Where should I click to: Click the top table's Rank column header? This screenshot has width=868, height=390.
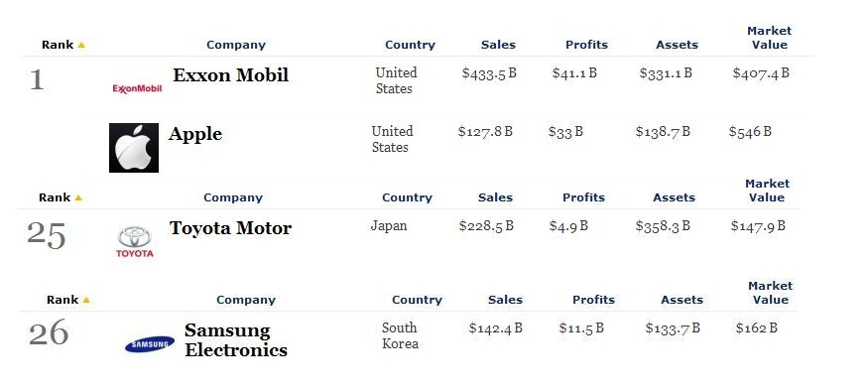tap(58, 45)
